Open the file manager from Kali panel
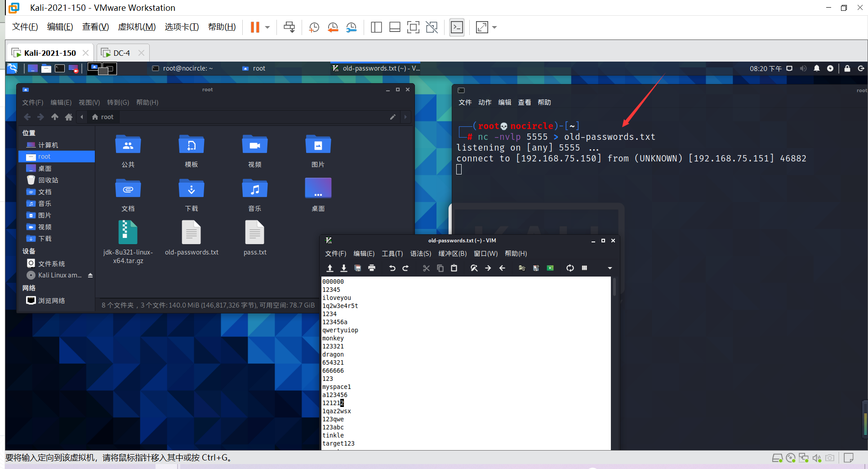The height and width of the screenshot is (469, 868). [x=46, y=68]
